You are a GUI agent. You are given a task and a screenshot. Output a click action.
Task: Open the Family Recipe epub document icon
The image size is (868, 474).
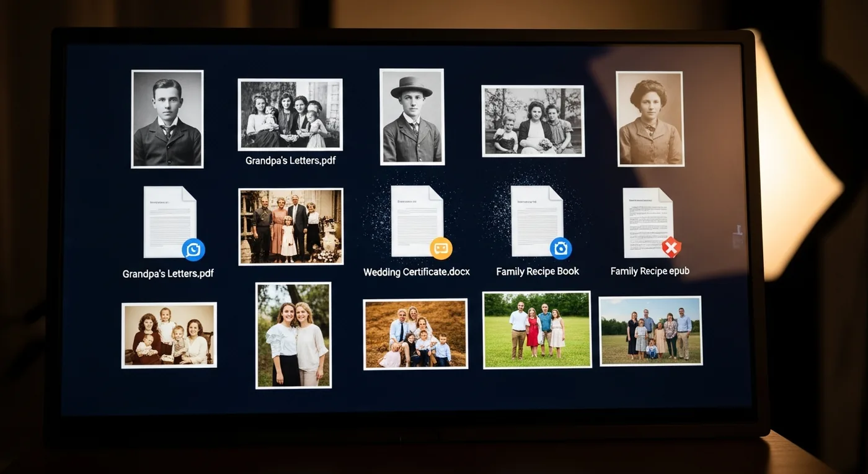pos(648,223)
